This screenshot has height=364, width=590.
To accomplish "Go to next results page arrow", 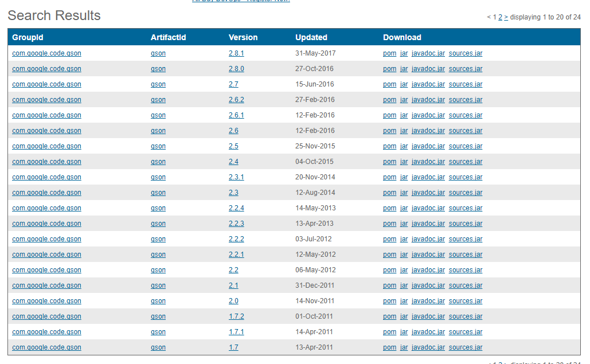I will coord(506,17).
